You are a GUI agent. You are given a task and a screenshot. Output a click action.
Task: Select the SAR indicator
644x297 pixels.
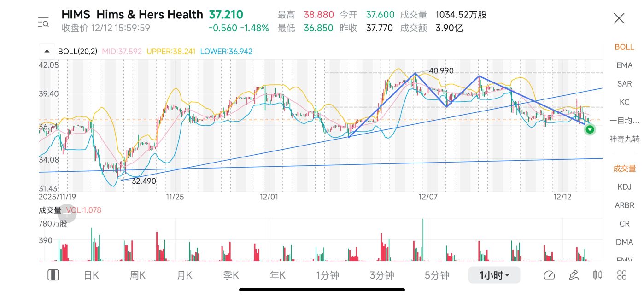(624, 84)
